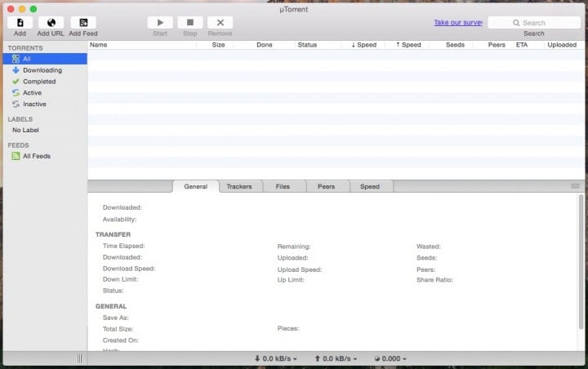
Task: Open the Add URL globe icon
Action: pyautogui.click(x=51, y=23)
